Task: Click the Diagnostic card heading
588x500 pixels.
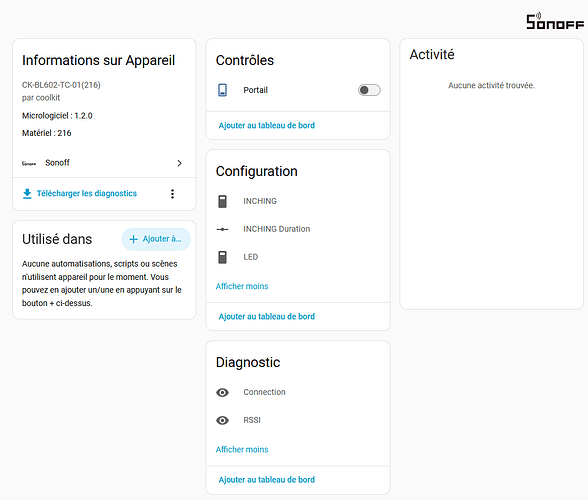Action: (248, 362)
